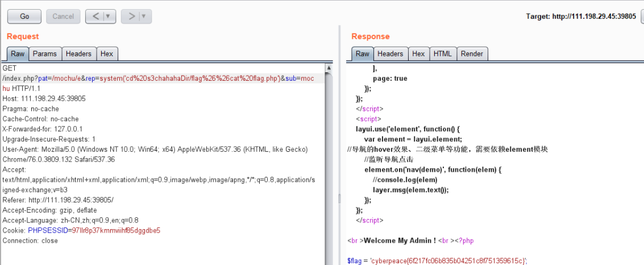
Task: Click the element.on('nav(demo)' line
Action: pos(433,169)
